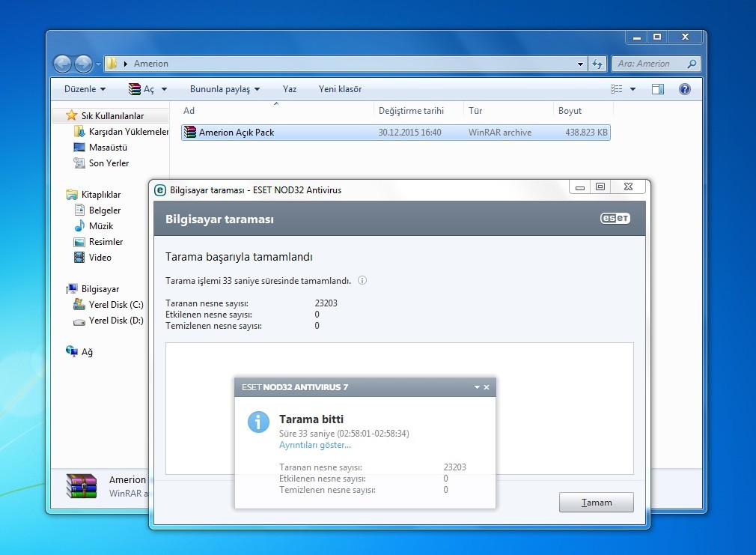The image size is (756, 555).
Task: Sort by Boyut column header
Action: [583, 111]
